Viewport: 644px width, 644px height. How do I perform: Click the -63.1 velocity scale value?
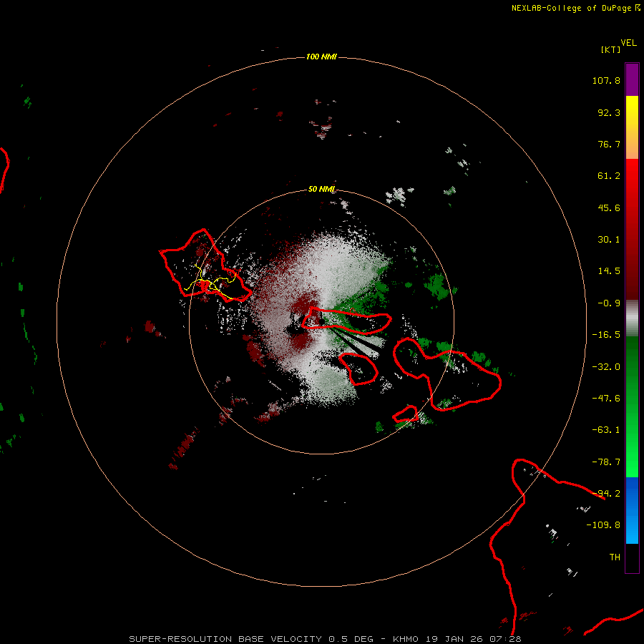tap(606, 430)
